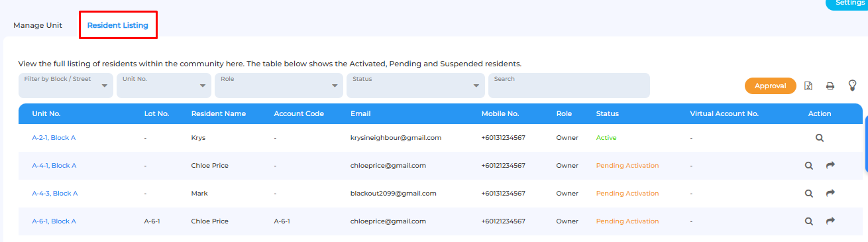The height and width of the screenshot is (242, 868).
Task: Select the Resident Listing tab
Action: point(118,25)
